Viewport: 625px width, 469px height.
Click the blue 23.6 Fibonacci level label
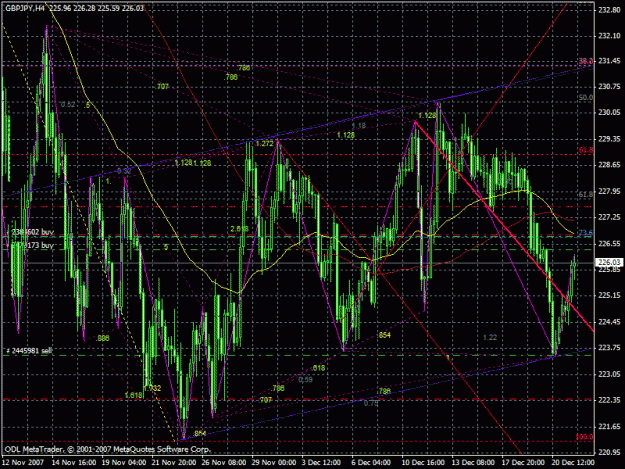(586, 233)
